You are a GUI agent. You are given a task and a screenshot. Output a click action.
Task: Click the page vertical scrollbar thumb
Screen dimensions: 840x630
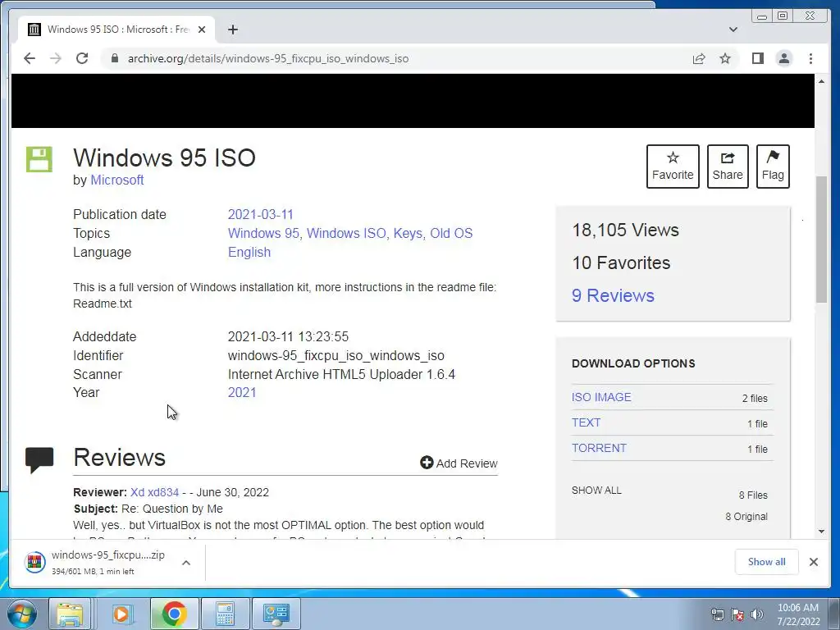821,240
